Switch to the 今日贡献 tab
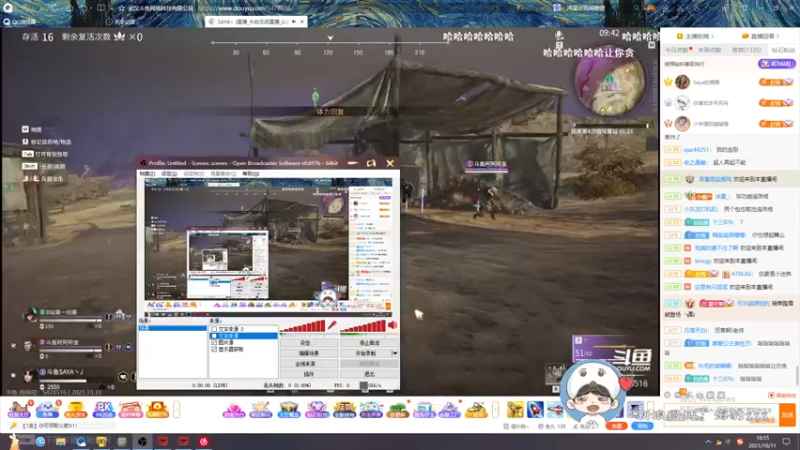 coord(676,50)
